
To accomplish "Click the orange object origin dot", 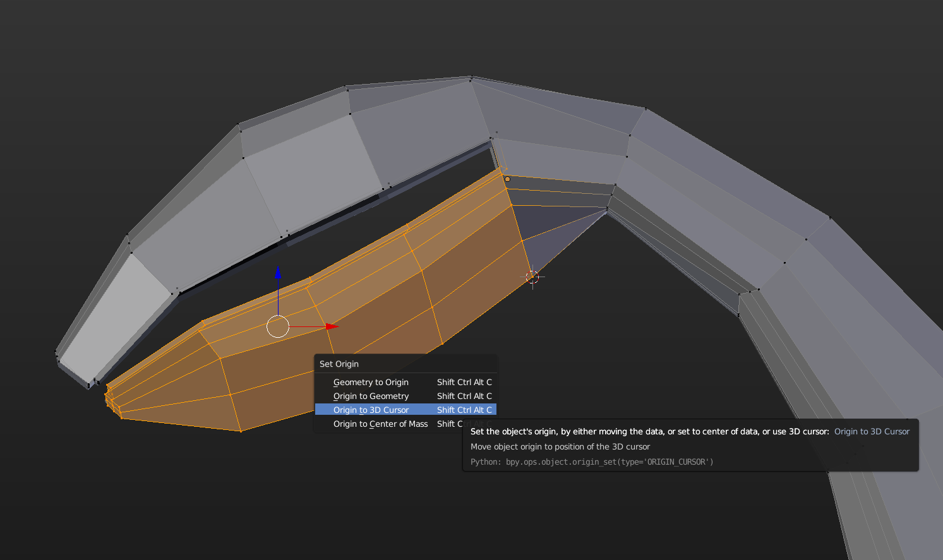I will coord(507,179).
